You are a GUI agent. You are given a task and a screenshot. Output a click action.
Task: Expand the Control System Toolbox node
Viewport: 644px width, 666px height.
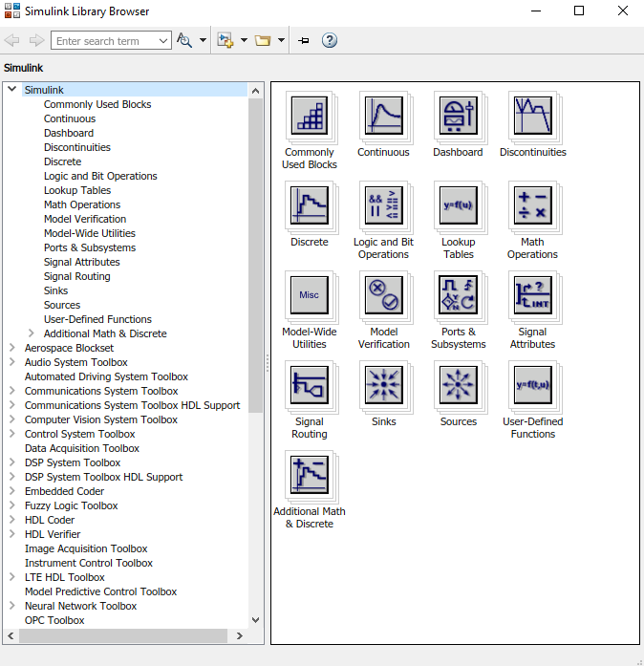12,434
